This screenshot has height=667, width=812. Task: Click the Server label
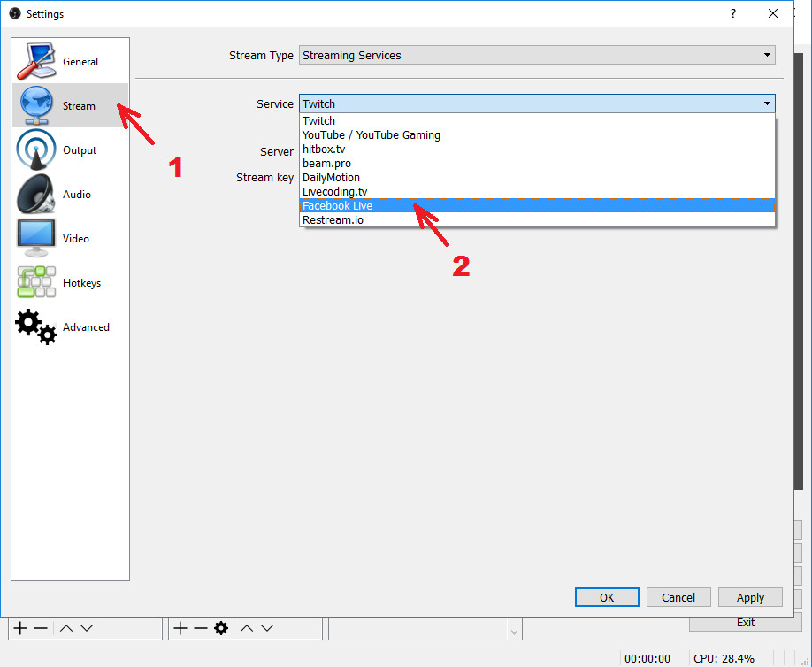pos(277,151)
